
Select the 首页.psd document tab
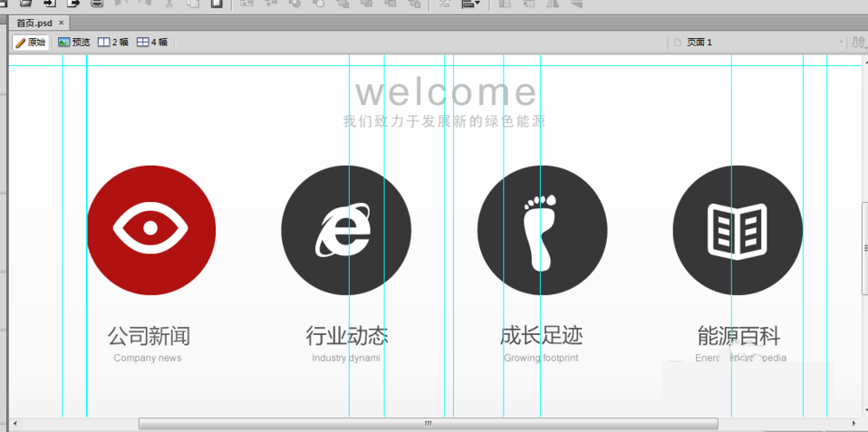(x=35, y=23)
